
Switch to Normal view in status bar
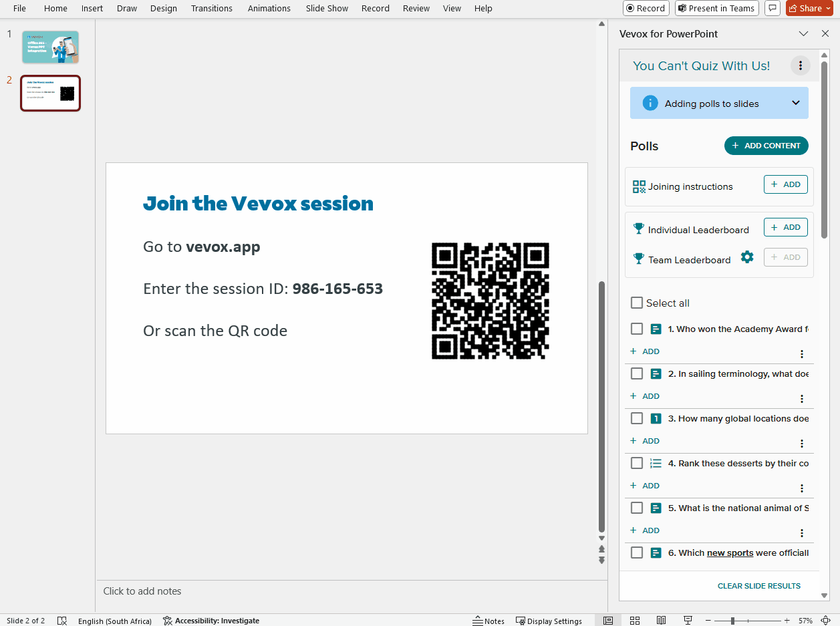pos(608,621)
